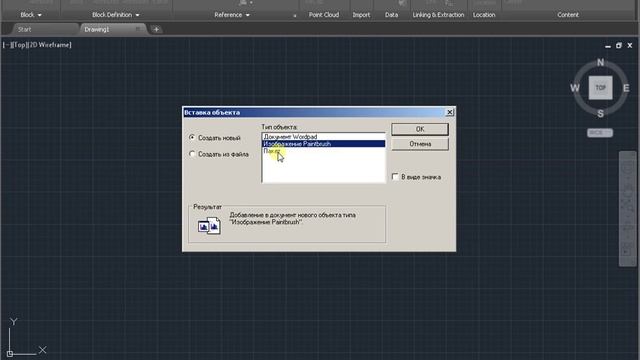Click S on the ViewCube compass

pyautogui.click(x=600, y=114)
